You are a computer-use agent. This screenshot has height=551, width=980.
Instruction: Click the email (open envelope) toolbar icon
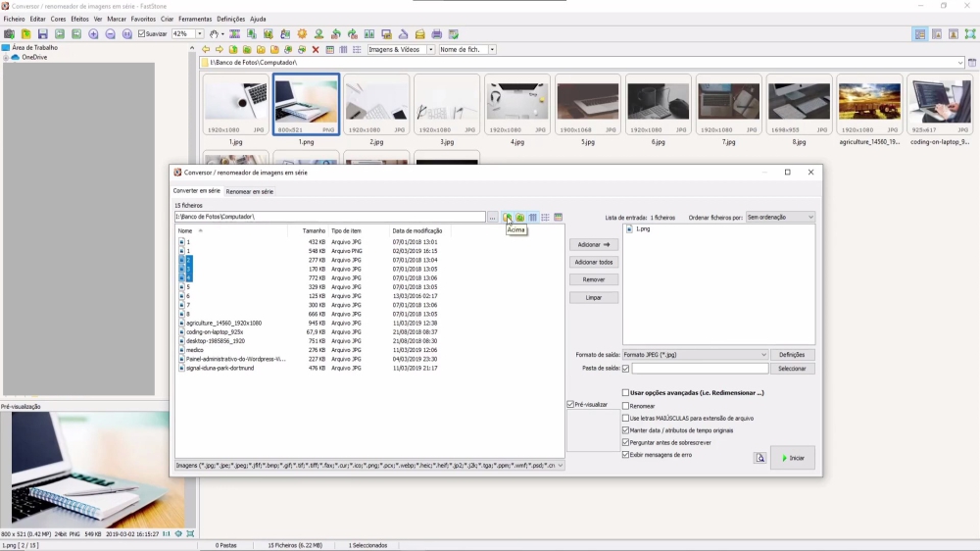[x=420, y=33]
